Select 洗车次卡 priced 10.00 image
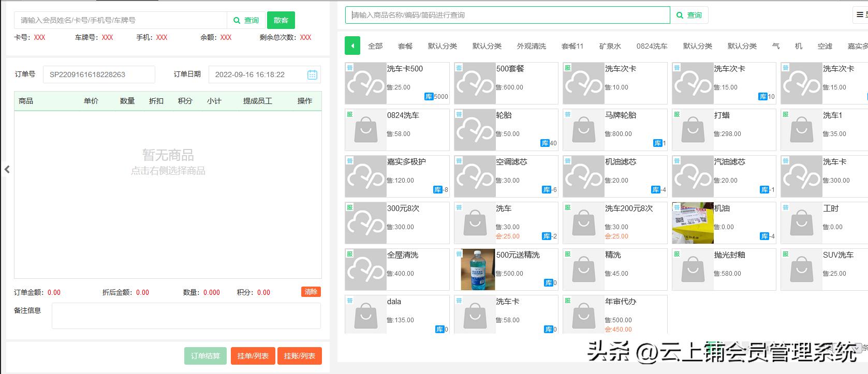Screen dimensions: 868x374 tap(584, 83)
